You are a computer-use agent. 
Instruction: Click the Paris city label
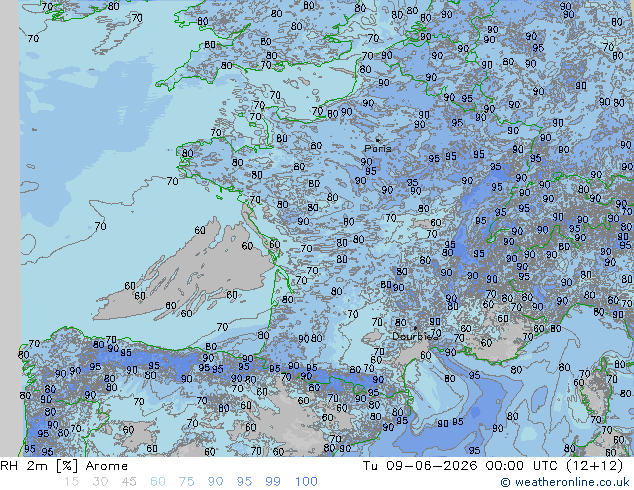[378, 148]
